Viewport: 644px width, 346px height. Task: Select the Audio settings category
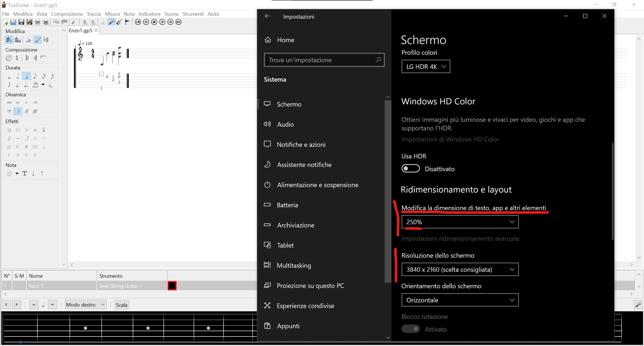pyautogui.click(x=285, y=124)
